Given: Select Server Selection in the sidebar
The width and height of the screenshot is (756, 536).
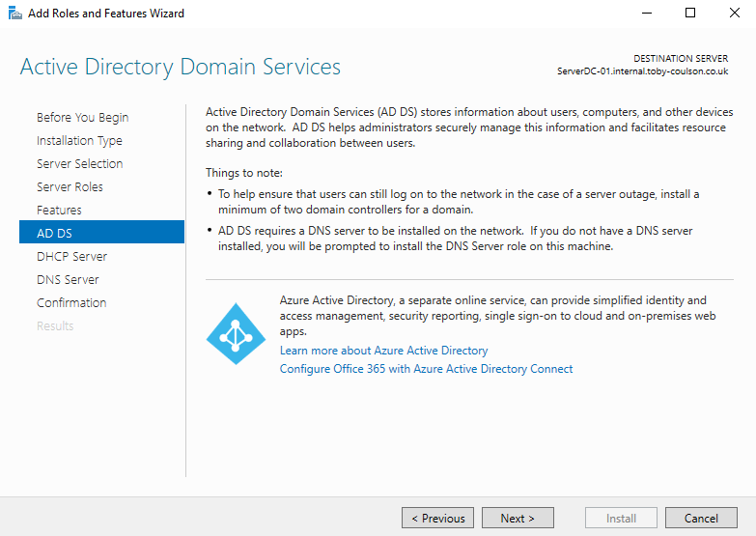Looking at the screenshot, I should coord(79,164).
